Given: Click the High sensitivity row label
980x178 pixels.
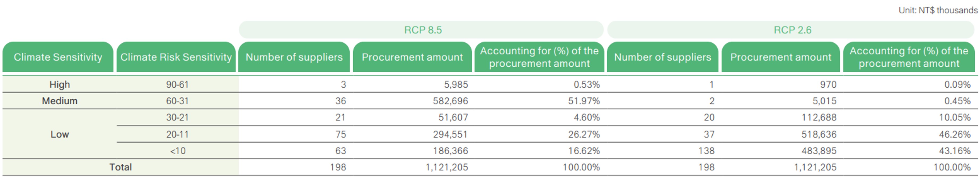Looking at the screenshot, I should coord(59,84).
